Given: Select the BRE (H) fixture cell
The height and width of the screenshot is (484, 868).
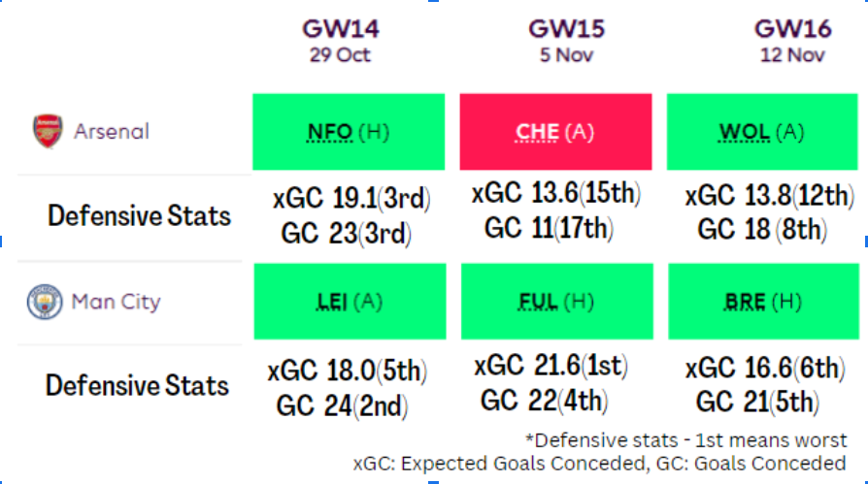Looking at the screenshot, I should point(762,303).
